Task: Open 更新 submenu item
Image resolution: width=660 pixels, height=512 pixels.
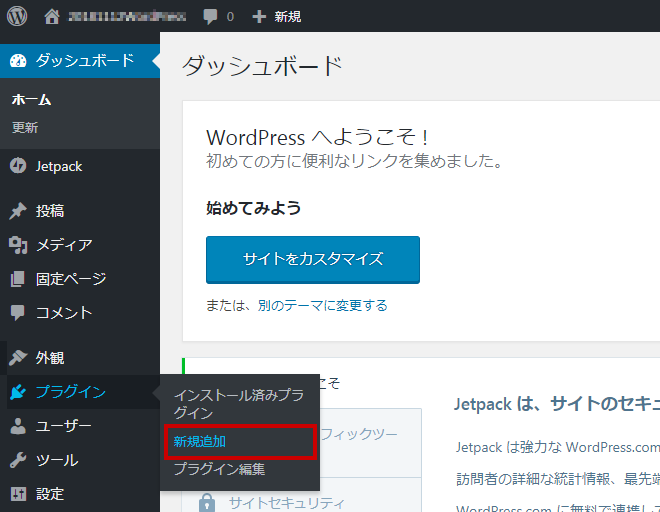Action: tap(25, 128)
